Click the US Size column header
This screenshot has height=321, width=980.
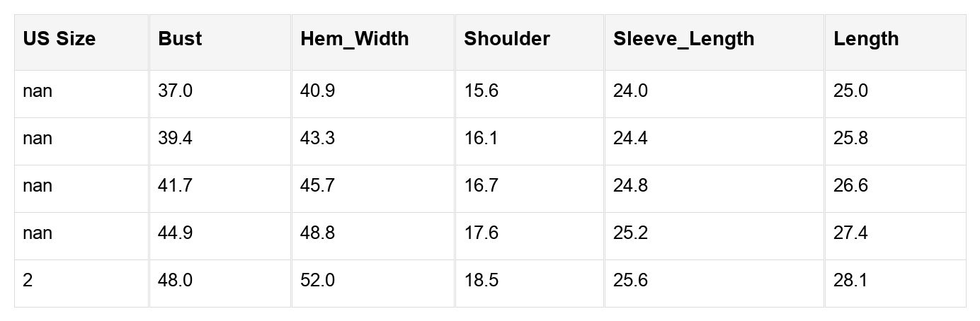click(59, 39)
